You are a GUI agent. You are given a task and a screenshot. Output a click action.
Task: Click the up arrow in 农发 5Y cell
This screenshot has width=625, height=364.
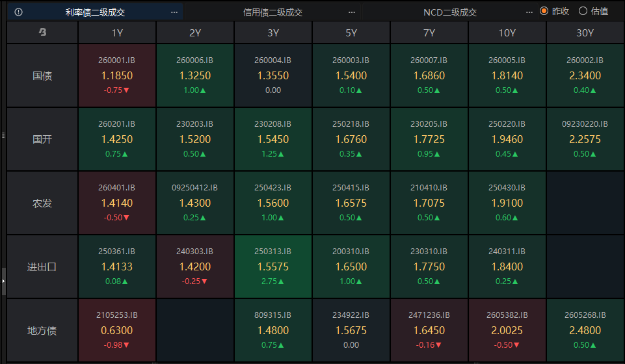pyautogui.click(x=360, y=218)
